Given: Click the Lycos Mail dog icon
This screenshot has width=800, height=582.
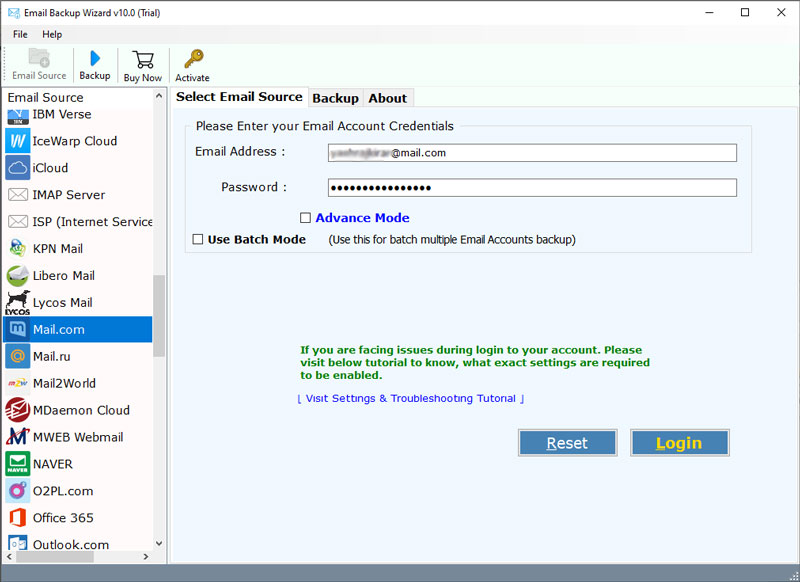Looking at the screenshot, I should click(18, 302).
